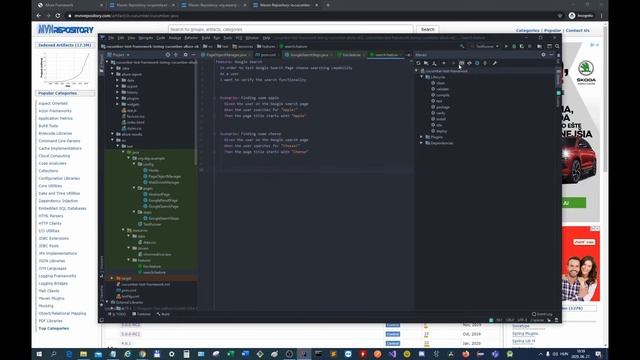The image size is (640, 360).
Task: Open the Navigate menu
Action: click(x=146, y=38)
